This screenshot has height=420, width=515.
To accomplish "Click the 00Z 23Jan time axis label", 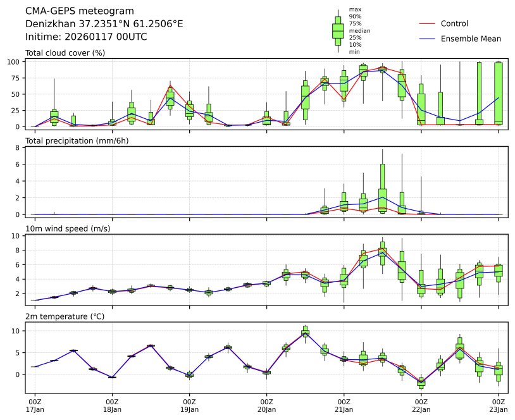I will 498,405.
